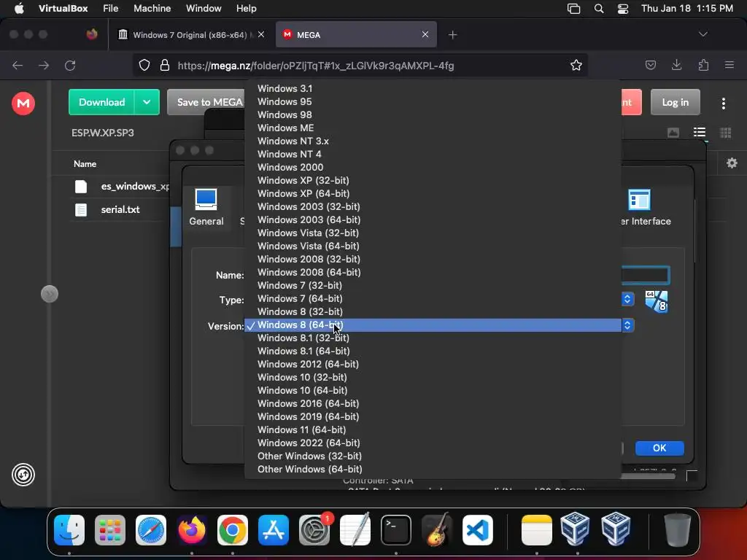Reload the current page
The width and height of the screenshot is (747, 560).
(70, 65)
